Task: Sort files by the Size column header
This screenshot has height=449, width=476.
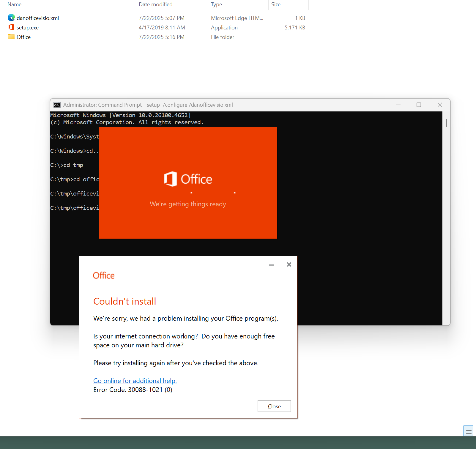Action: [276, 4]
